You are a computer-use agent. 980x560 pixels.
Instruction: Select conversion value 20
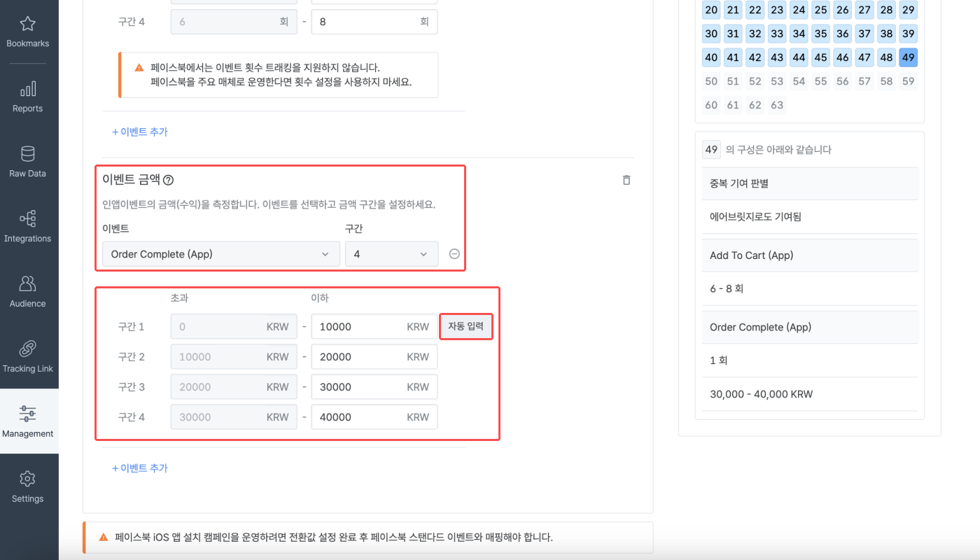[x=711, y=10]
